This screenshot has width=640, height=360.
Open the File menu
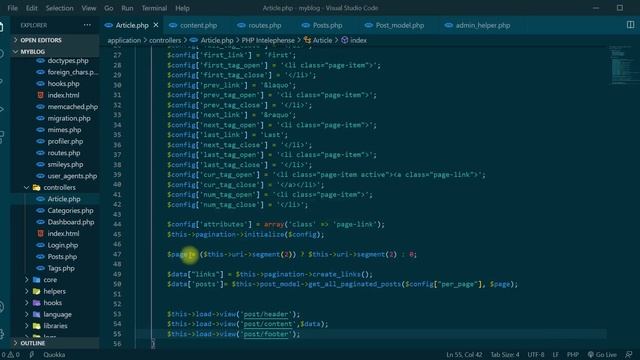[13, 8]
